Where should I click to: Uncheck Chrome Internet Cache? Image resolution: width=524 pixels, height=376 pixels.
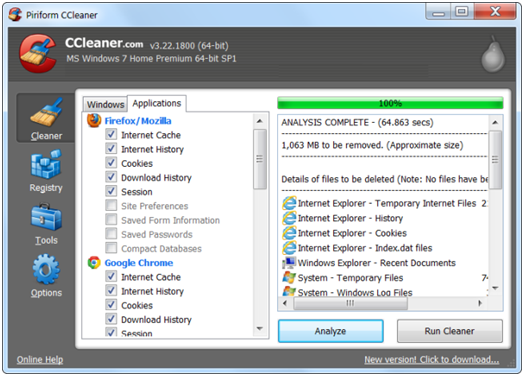tap(111, 277)
